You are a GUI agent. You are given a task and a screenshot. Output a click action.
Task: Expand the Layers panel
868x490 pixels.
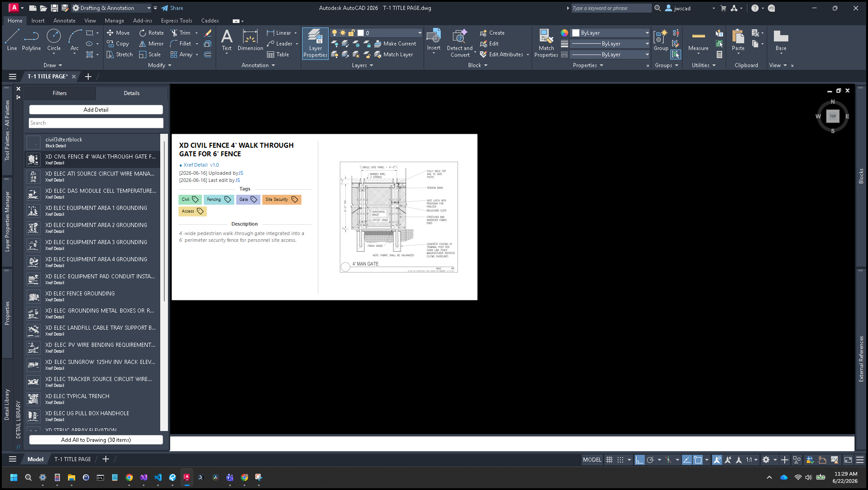tap(362, 65)
